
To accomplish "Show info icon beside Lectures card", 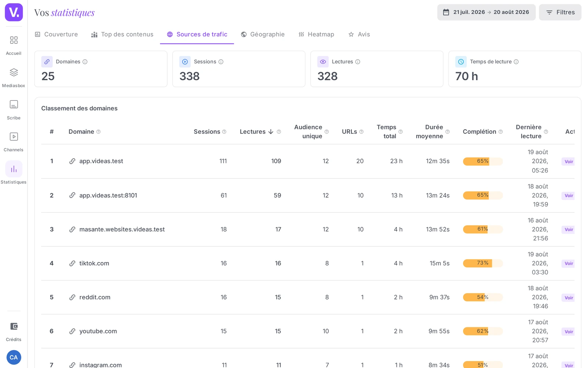I will (x=358, y=62).
